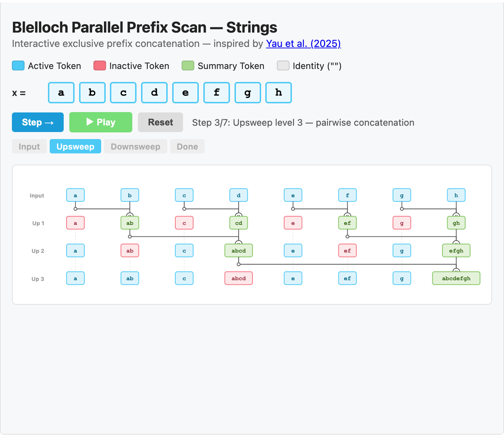
Task: Click the gh summary token in Up 1
Action: [456, 223]
